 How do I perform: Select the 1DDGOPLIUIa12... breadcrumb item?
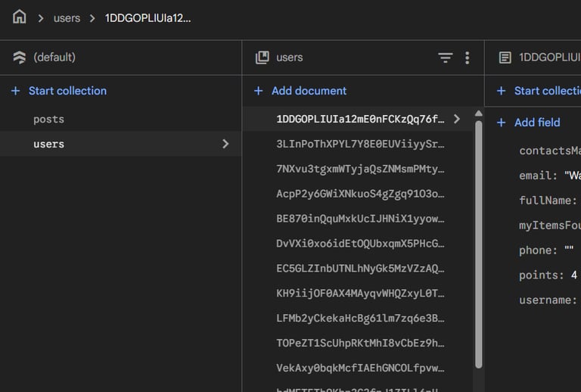coord(148,18)
